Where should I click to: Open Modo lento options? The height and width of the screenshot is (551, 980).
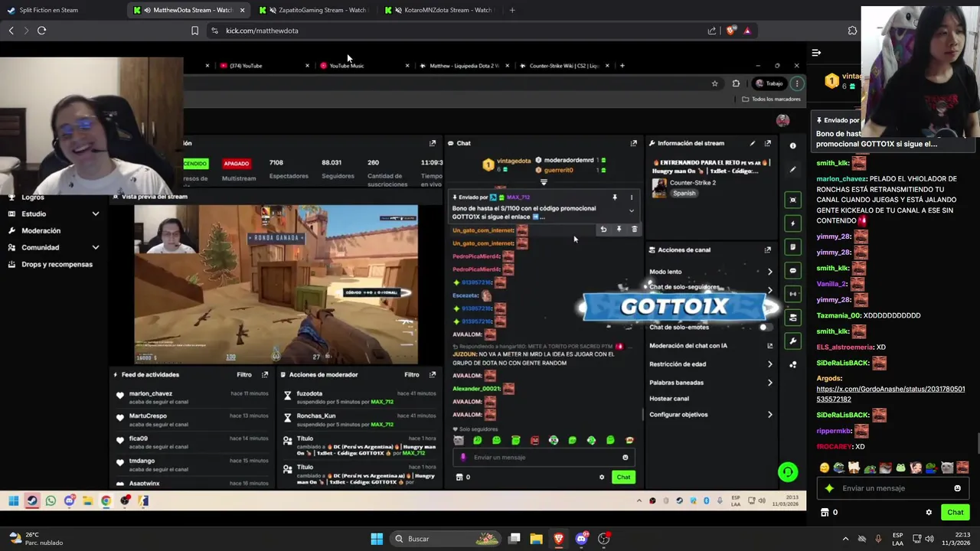pyautogui.click(x=710, y=272)
